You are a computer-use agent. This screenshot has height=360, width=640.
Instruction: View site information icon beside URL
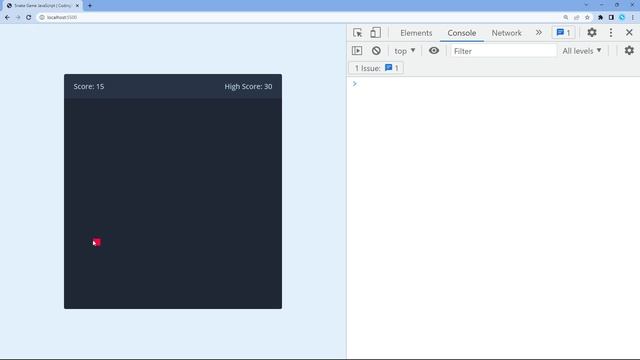coord(42,18)
